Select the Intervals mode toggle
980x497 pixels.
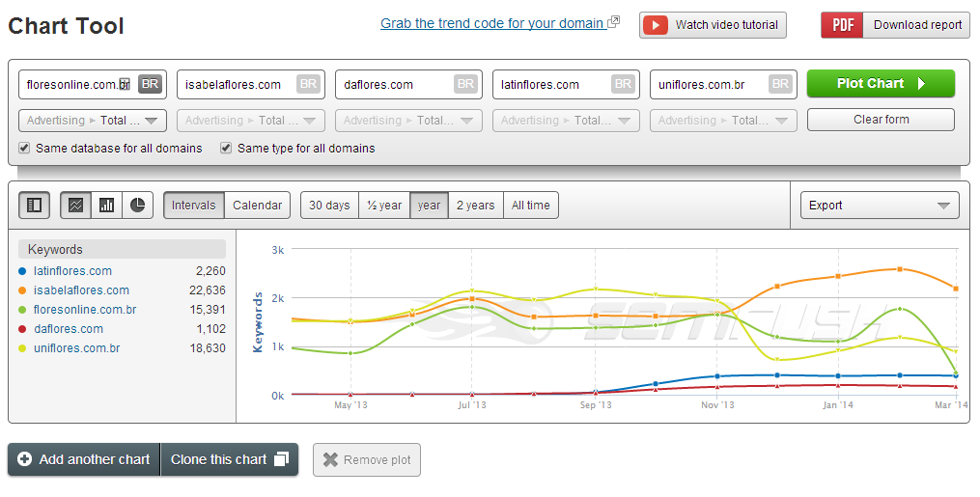click(194, 206)
